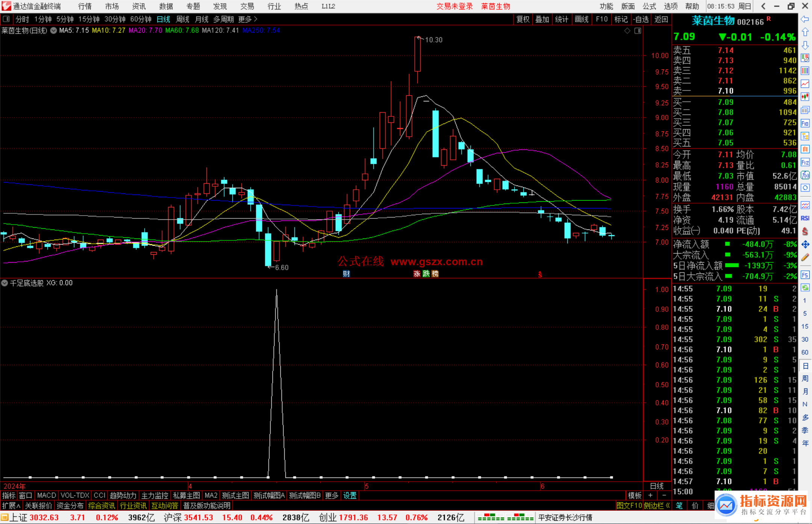Click the chart window layout icon at top-right of chart
Image resolution: width=812 pixels, height=524 pixels.
click(x=638, y=31)
